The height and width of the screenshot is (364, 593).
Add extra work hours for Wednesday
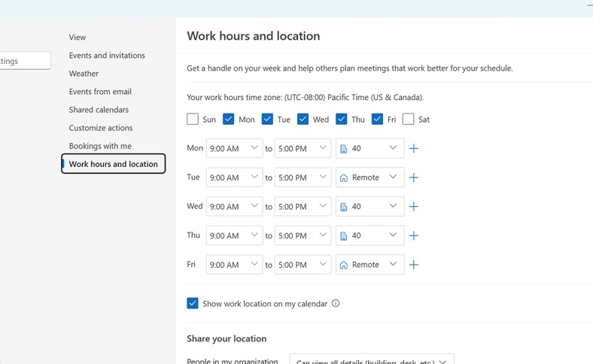[414, 207]
